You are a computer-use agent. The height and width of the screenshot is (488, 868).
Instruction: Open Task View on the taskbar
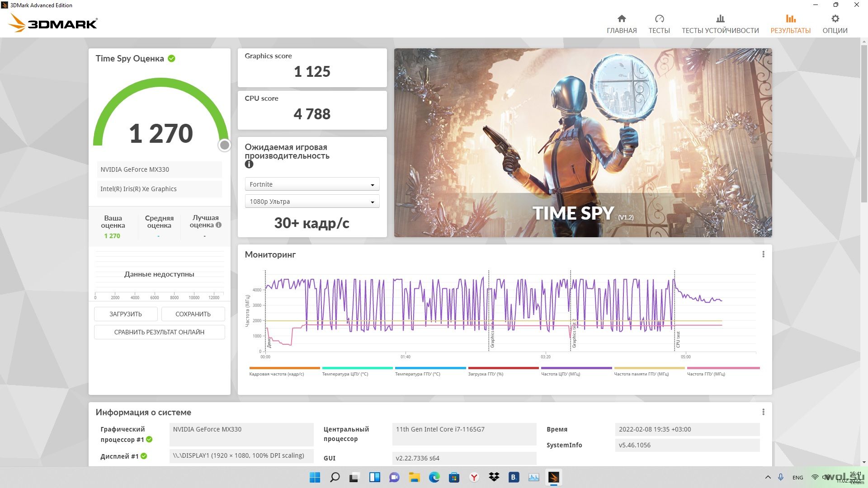click(354, 477)
